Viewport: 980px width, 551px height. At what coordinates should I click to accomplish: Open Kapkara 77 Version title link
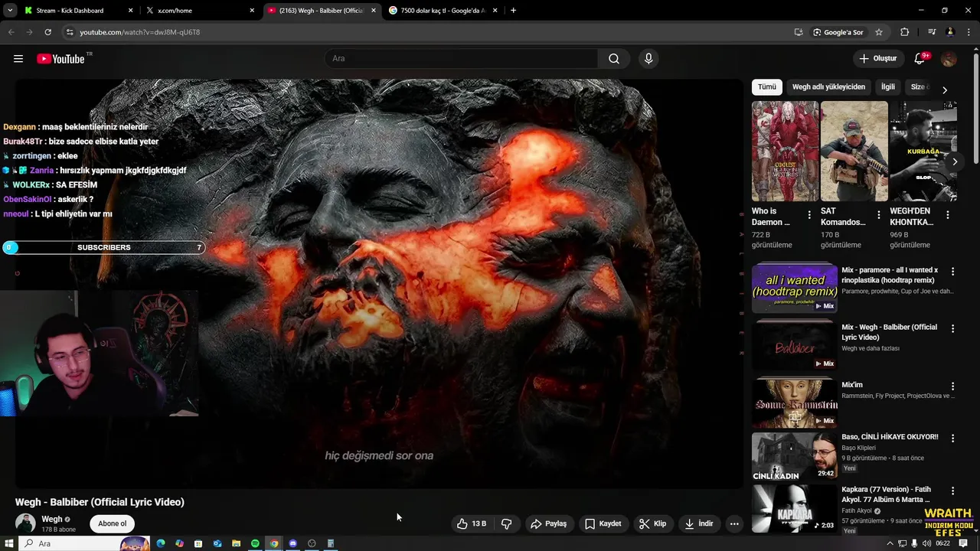pyautogui.click(x=886, y=494)
